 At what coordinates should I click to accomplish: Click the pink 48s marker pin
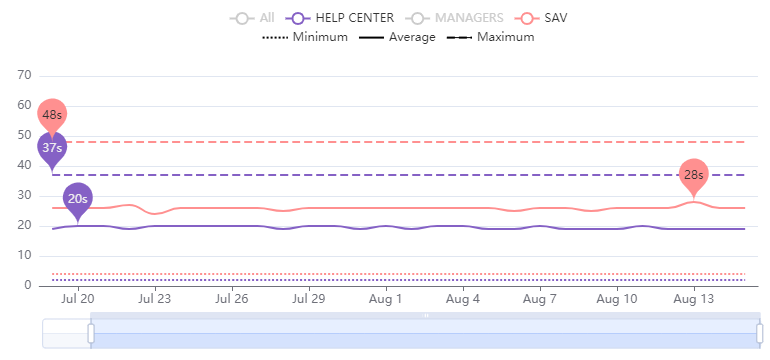(x=52, y=115)
